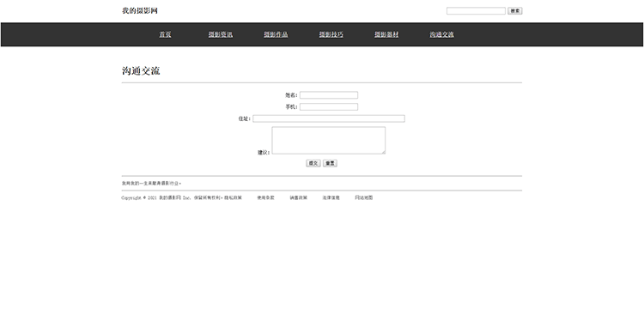Click inside the 建议 suggestion textarea
Screen dimensions: 644x309
(x=329, y=141)
